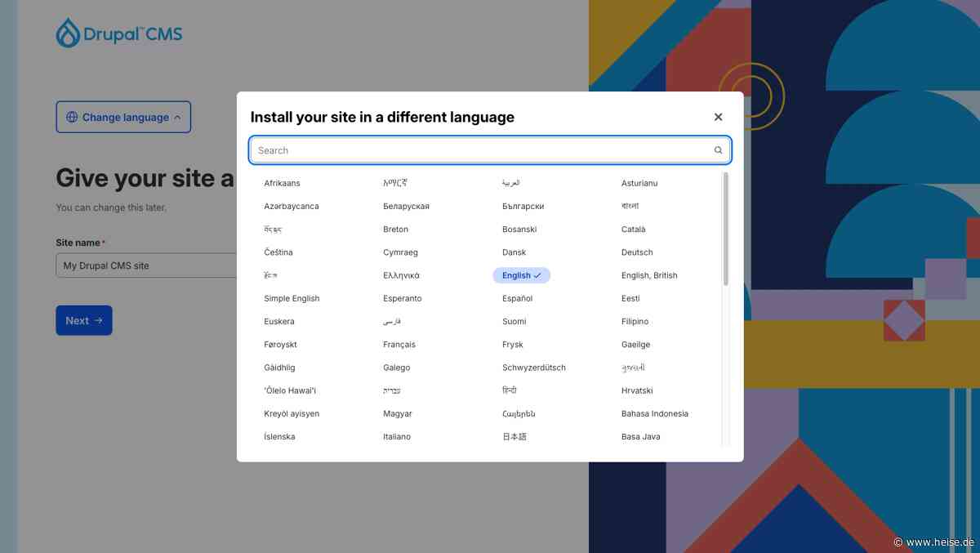Choose Føroyskt language
Viewport: 980px width, 553px height.
[280, 345]
